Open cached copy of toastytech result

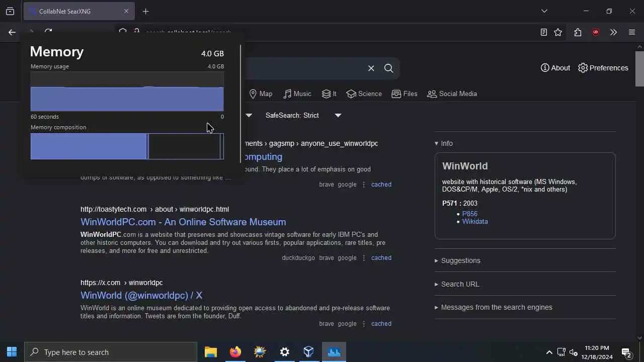[x=381, y=258]
